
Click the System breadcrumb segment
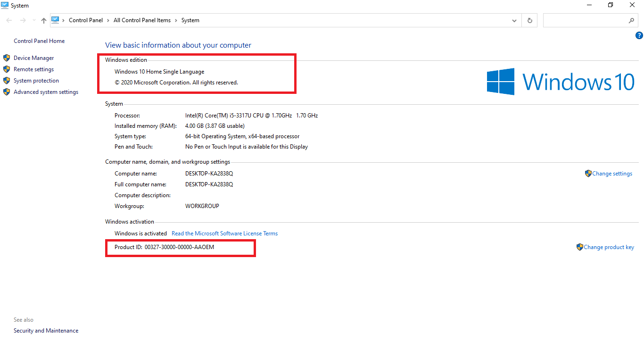190,20
